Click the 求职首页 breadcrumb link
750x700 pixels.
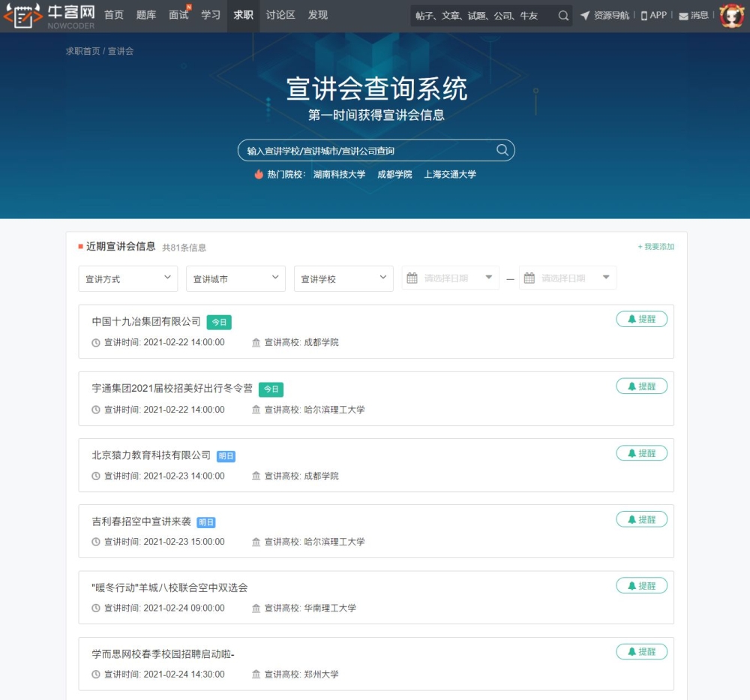pos(82,51)
